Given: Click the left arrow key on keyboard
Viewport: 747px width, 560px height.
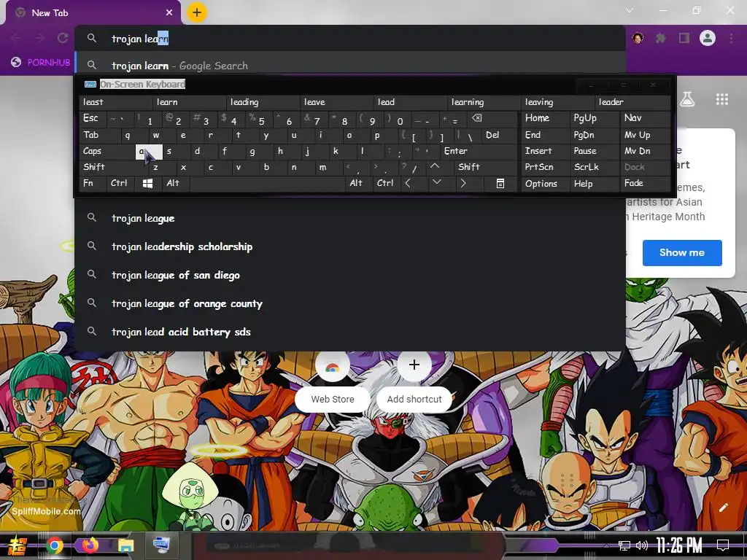Looking at the screenshot, I should pos(408,183).
